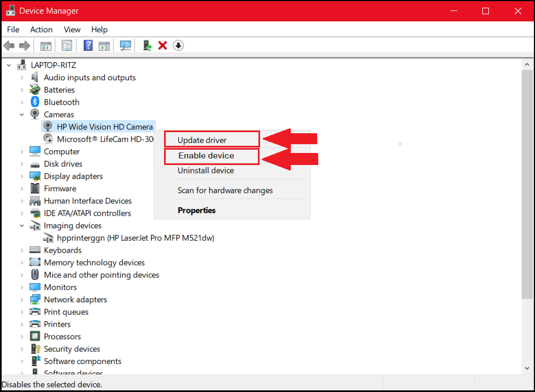Viewport: 535px width, 392px height.
Task: Open the Action menu
Action: (x=41, y=30)
